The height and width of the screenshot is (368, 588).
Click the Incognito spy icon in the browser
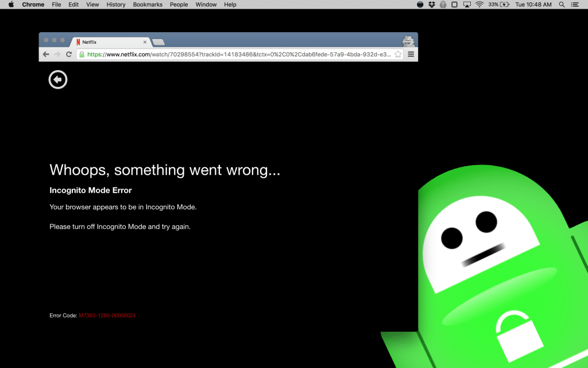point(408,41)
